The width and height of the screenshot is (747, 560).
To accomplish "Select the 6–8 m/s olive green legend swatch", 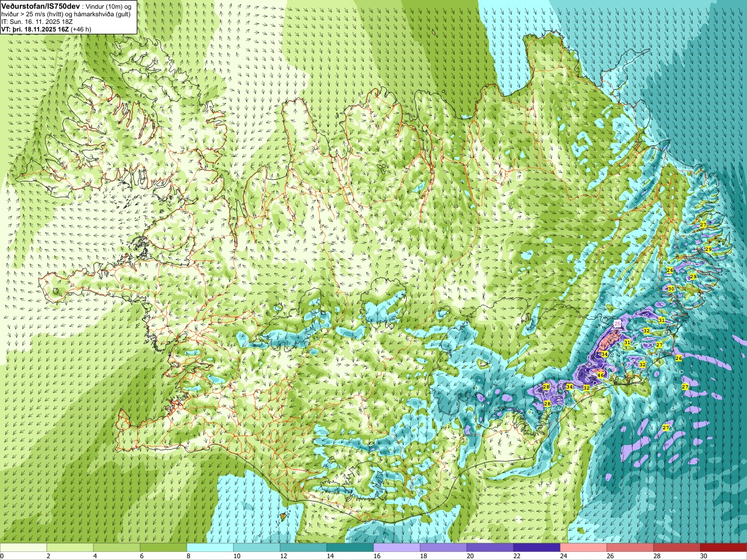I will (x=163, y=548).
